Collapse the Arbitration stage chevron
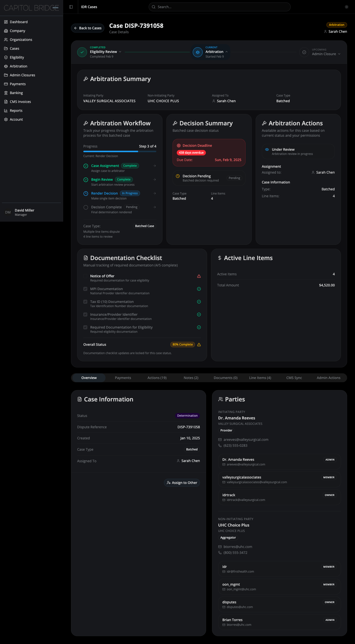This screenshot has height=644, width=355. (x=226, y=52)
